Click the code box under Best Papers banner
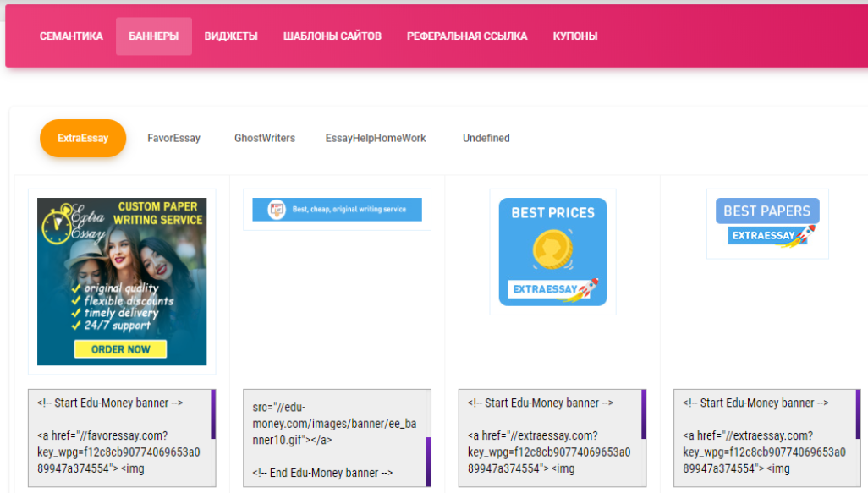 (767, 438)
